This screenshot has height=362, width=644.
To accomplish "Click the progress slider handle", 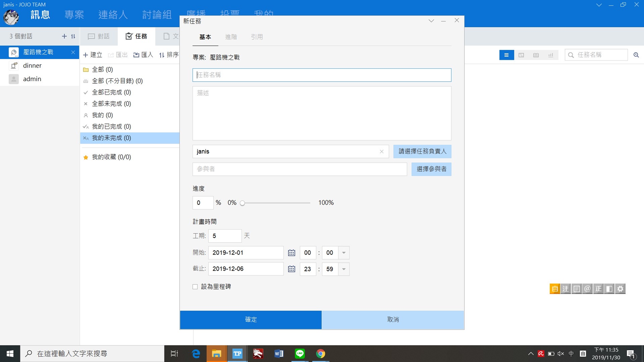I will pyautogui.click(x=243, y=203).
